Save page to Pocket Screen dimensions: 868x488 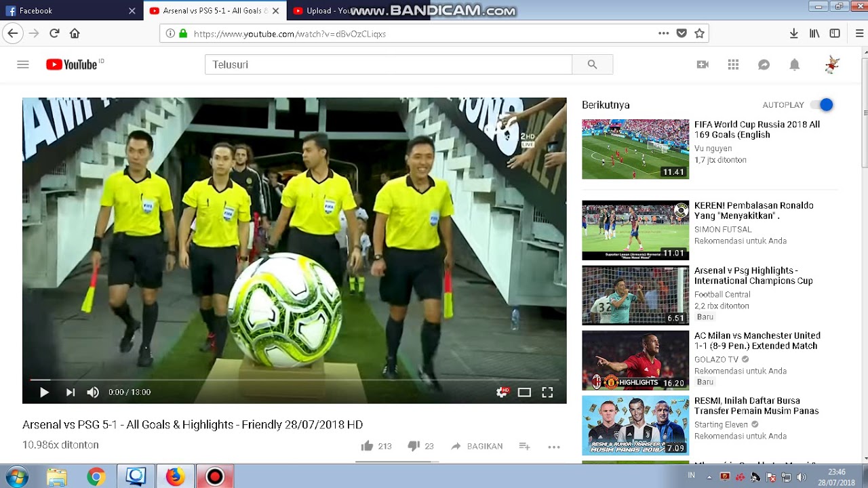(682, 33)
